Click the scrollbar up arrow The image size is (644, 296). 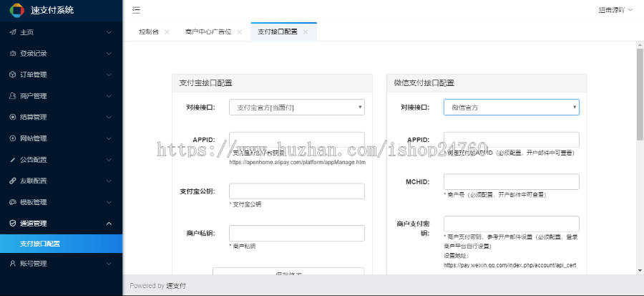coord(640,44)
